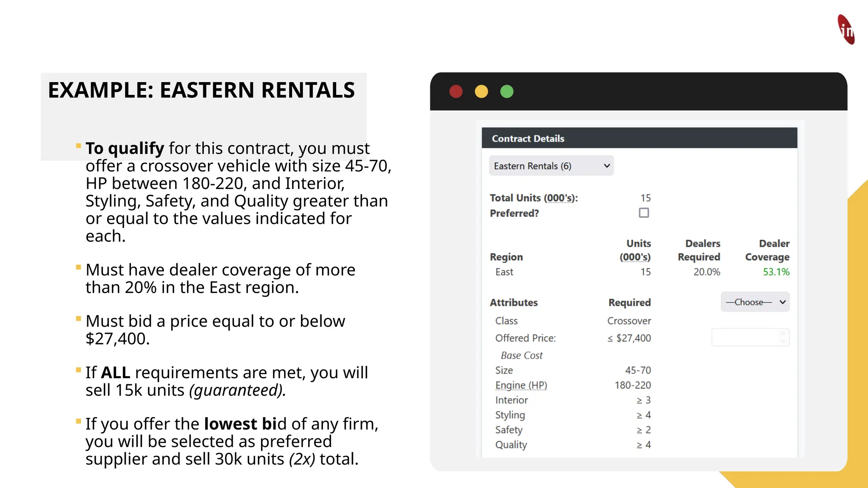This screenshot has width=868, height=488.
Task: Click the Base Cost label
Action: pos(522,355)
